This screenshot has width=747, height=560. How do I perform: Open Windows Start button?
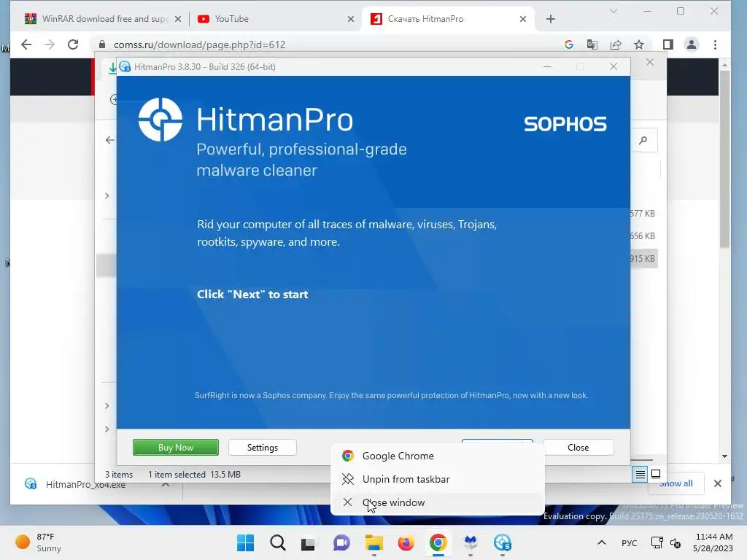click(246, 542)
